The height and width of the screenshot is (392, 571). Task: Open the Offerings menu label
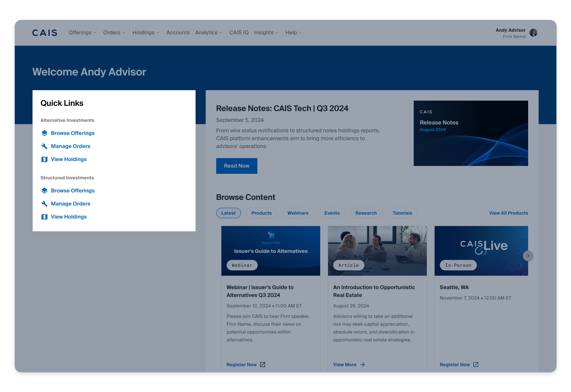[x=80, y=32]
